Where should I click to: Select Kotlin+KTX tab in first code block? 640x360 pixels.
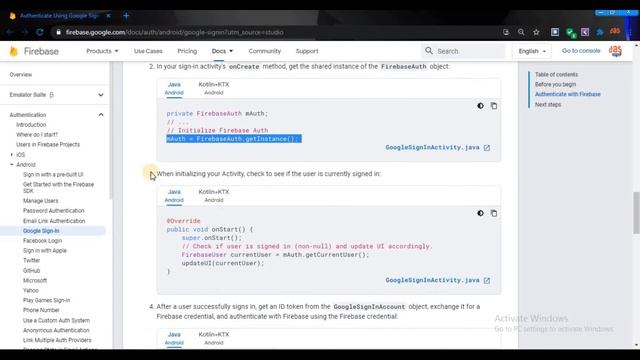click(214, 88)
